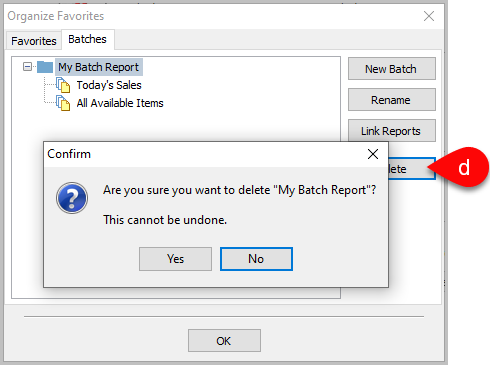
Task: Click the All Available Items report icon
Action: pos(63,103)
